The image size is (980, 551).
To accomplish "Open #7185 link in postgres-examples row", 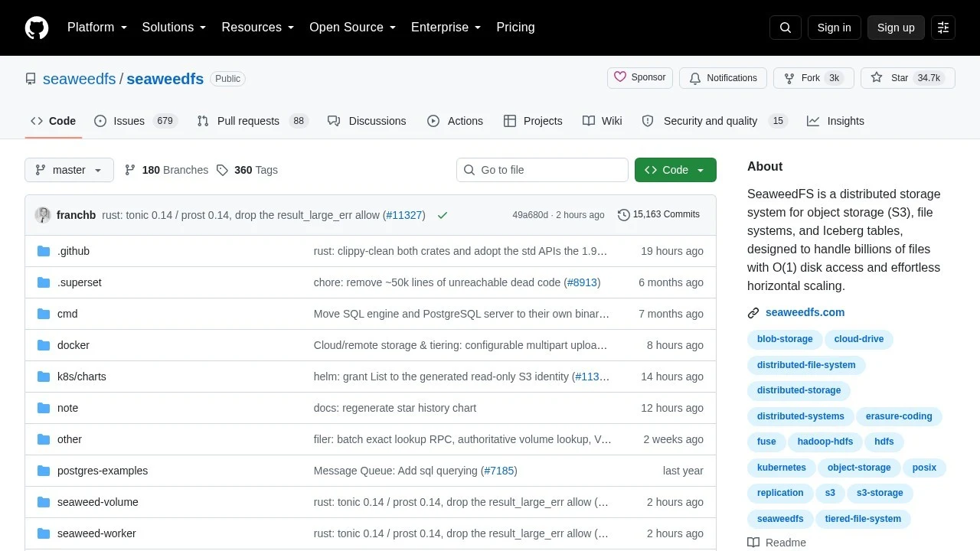I will coord(499,471).
